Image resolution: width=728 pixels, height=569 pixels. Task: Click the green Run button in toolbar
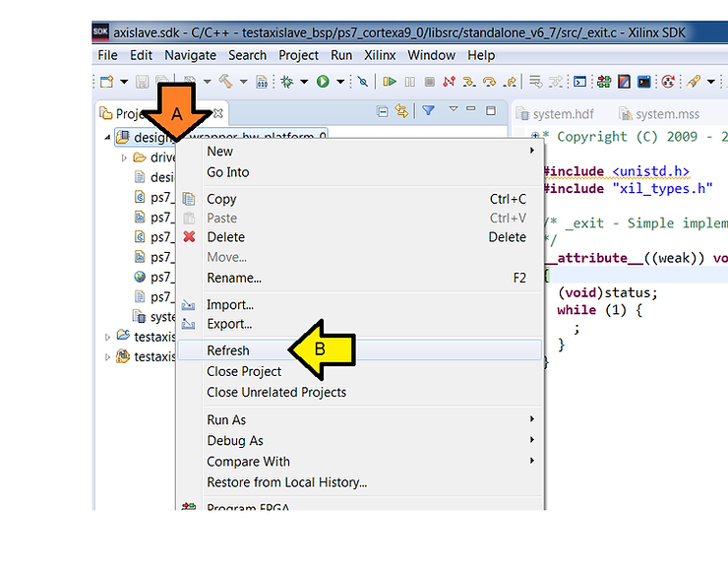(x=323, y=82)
